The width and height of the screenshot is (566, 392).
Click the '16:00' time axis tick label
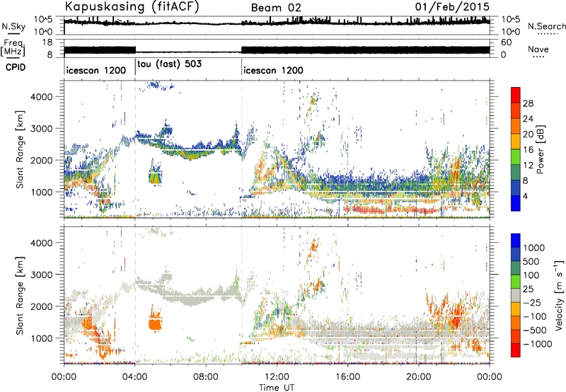347,377
